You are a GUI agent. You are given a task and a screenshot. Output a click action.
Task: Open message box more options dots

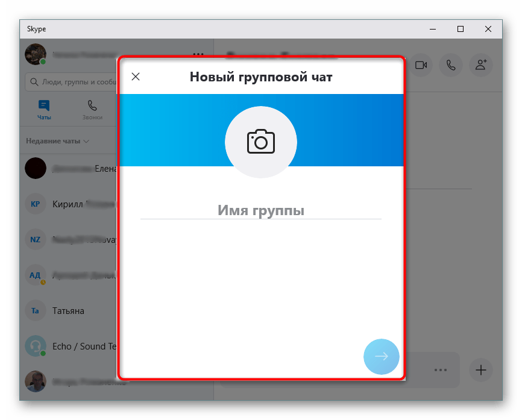(x=441, y=370)
